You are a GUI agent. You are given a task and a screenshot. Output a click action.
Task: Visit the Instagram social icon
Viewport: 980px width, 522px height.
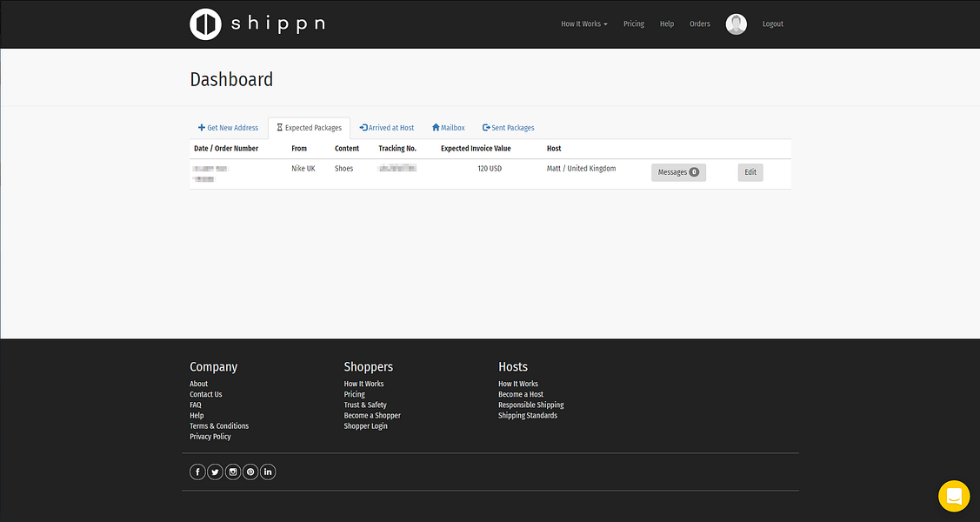tap(233, 472)
